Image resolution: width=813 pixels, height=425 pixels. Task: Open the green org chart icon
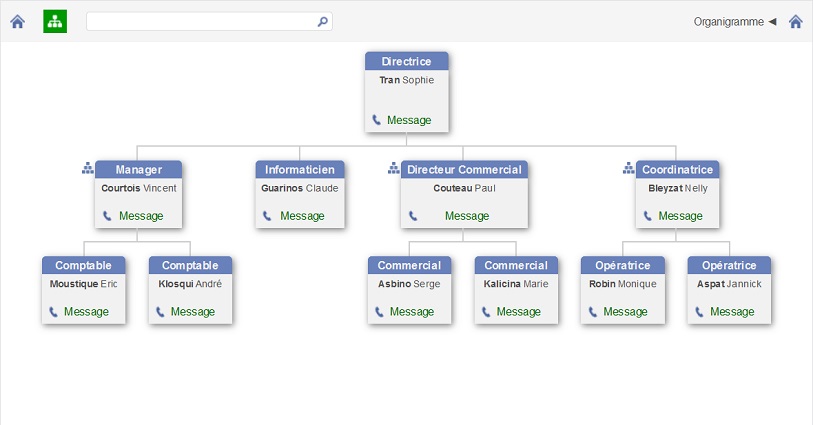[x=55, y=21]
